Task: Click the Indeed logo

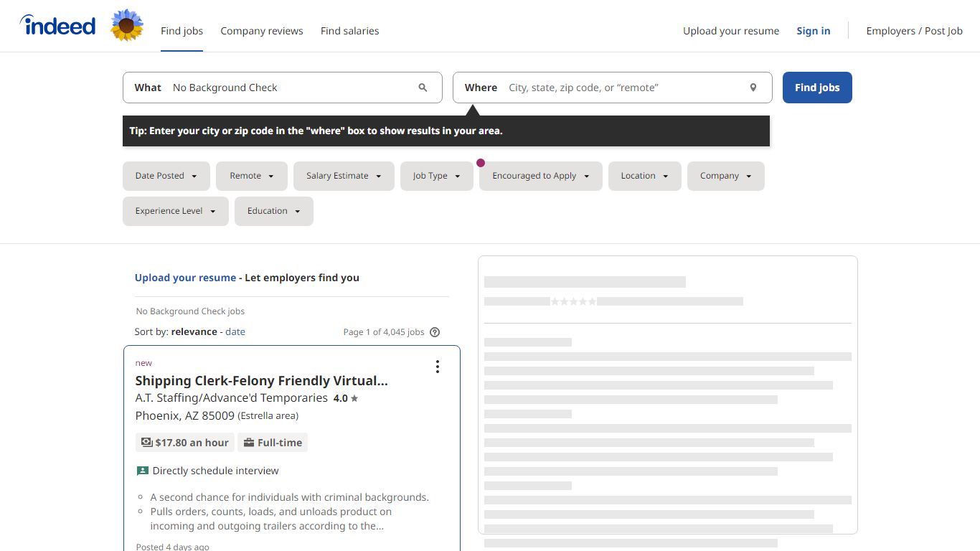Action: (57, 25)
